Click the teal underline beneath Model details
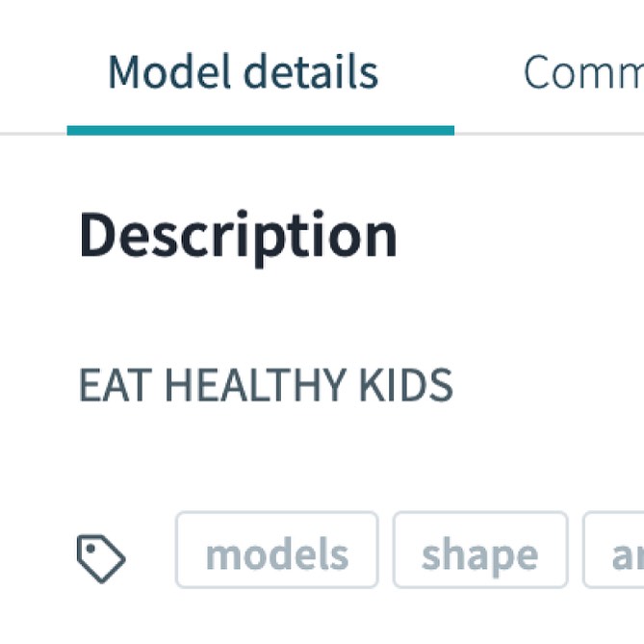This screenshot has width=644, height=644. point(260,130)
